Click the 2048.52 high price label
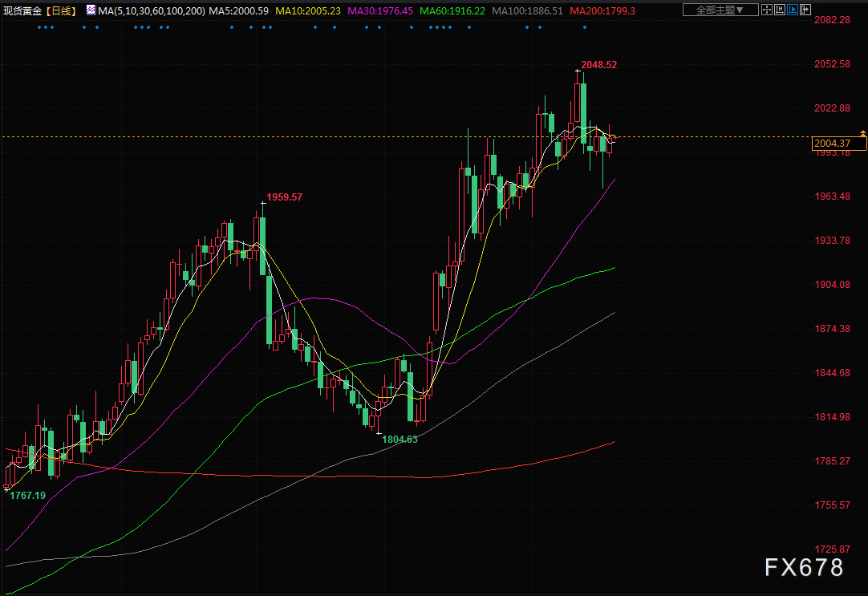The width and height of the screenshot is (868, 596). coord(598,64)
